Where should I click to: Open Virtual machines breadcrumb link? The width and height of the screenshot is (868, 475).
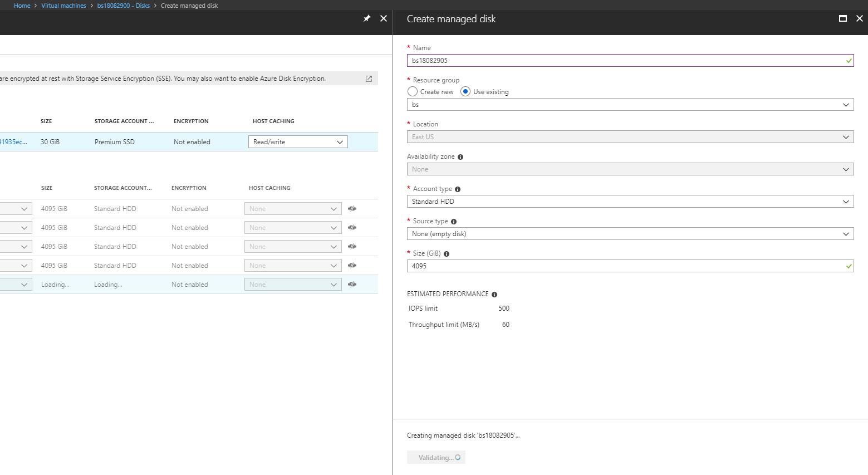63,6
